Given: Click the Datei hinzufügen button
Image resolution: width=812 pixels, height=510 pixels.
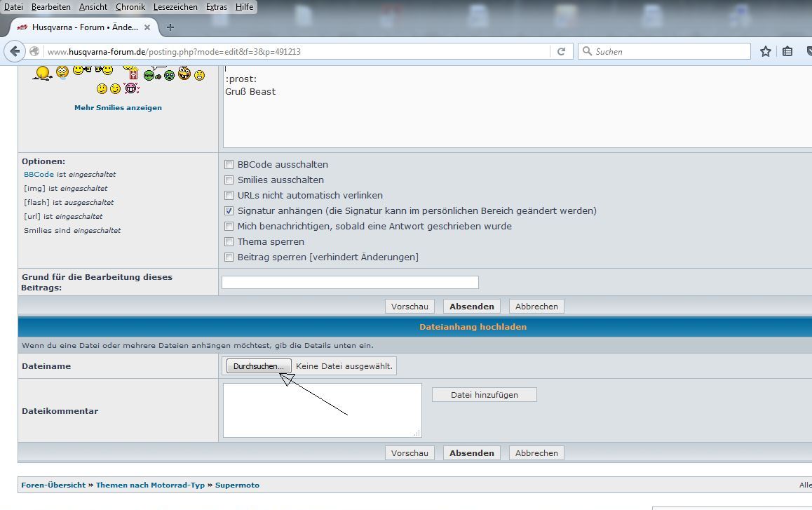Looking at the screenshot, I should [485, 395].
